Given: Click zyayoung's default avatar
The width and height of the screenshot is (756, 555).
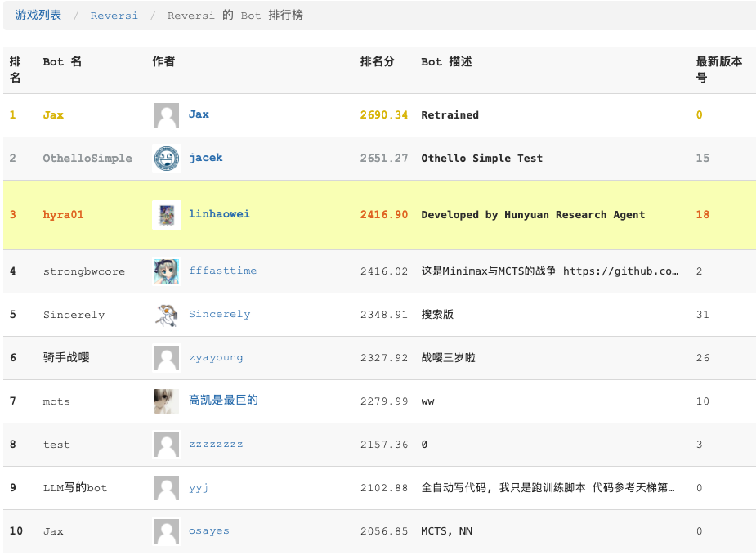Looking at the screenshot, I should tap(167, 358).
